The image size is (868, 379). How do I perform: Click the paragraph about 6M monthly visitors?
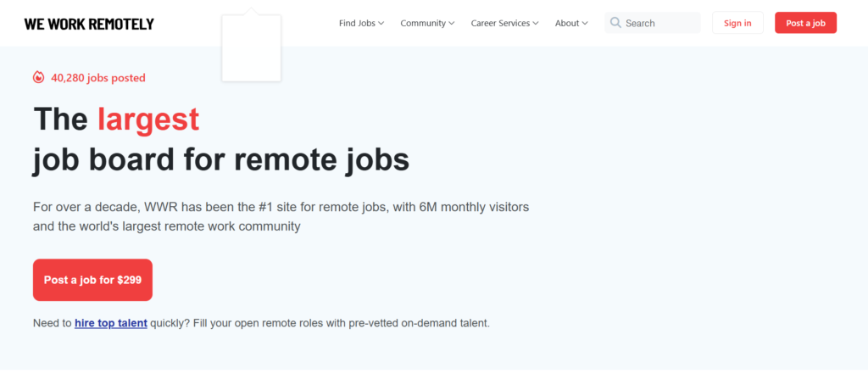click(281, 217)
